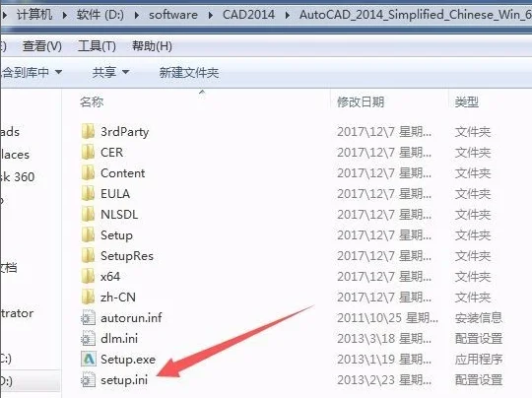Screen dimensions: 532x398
Task: Click the 新建文件夹 button
Action: coord(189,72)
